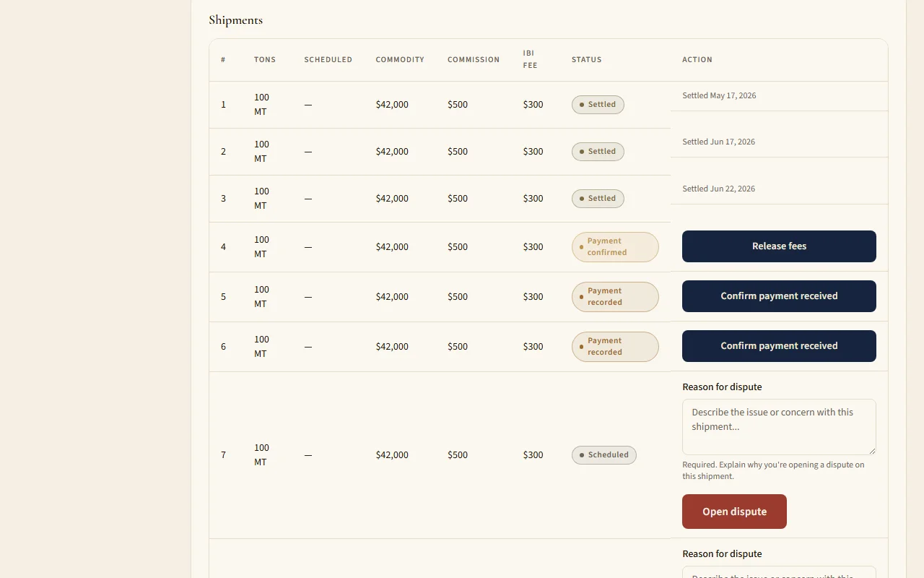Screen dimensions: 924x578
Task: Click the COMMISSION column header
Action: 474,60
